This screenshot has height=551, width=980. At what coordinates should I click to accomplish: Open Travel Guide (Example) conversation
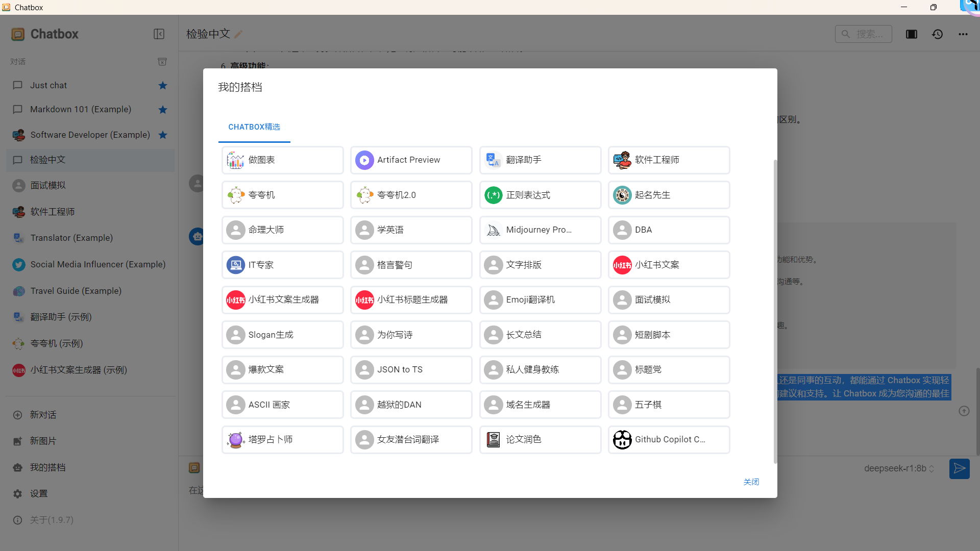coord(90,291)
